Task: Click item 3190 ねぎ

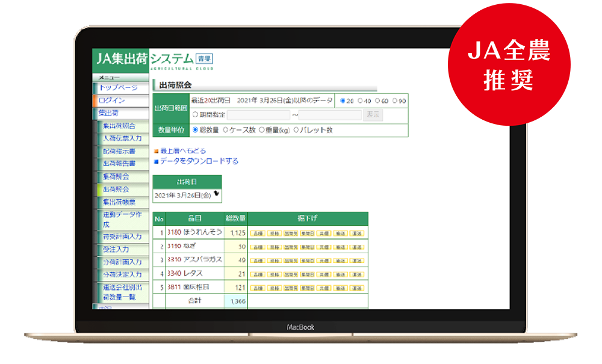Action: point(181,246)
